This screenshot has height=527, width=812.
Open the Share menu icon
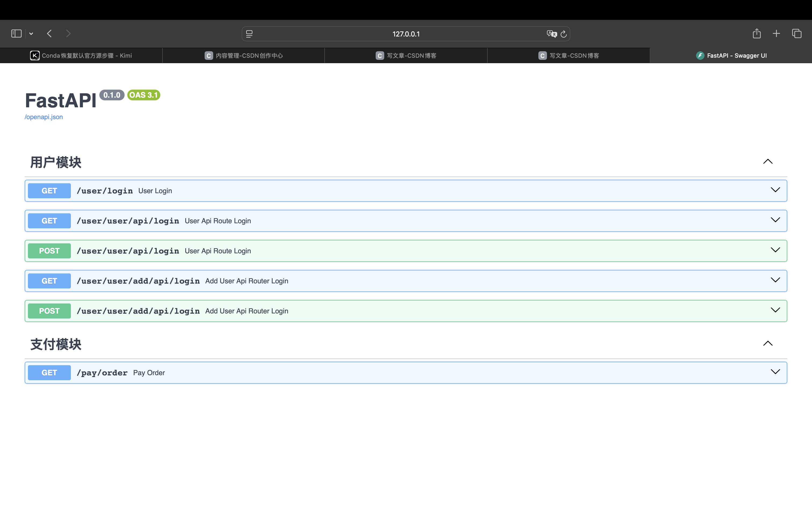[x=757, y=33]
